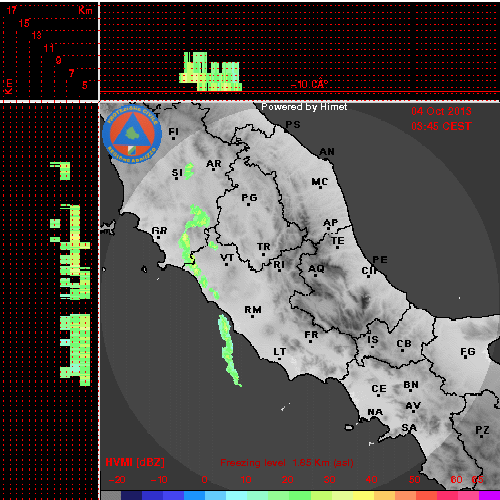Click the FI city label
500x500 pixels.
click(173, 132)
